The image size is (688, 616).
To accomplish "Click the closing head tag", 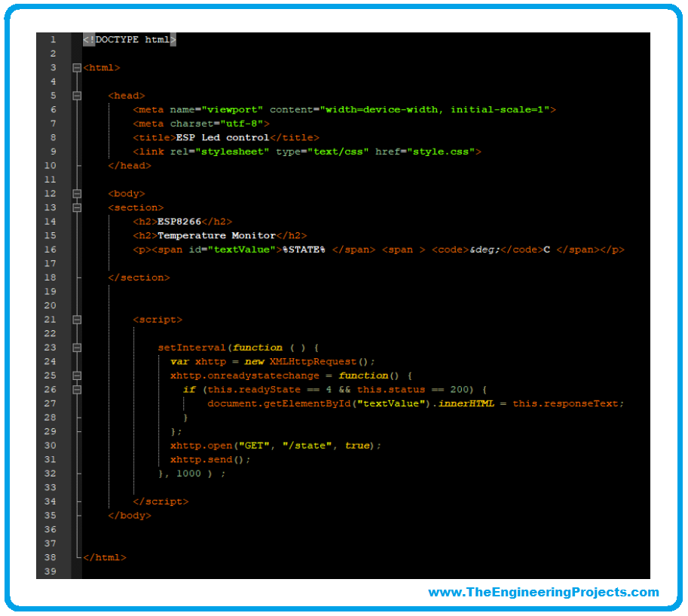I will pyautogui.click(x=130, y=166).
